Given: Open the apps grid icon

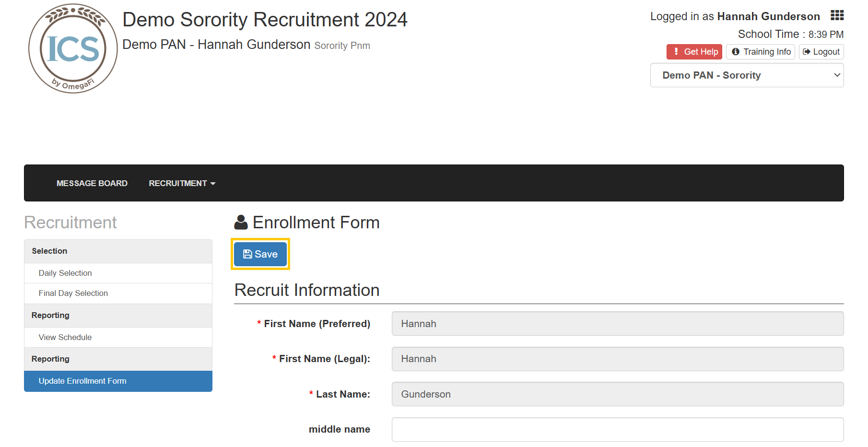Looking at the screenshot, I should pyautogui.click(x=837, y=15).
